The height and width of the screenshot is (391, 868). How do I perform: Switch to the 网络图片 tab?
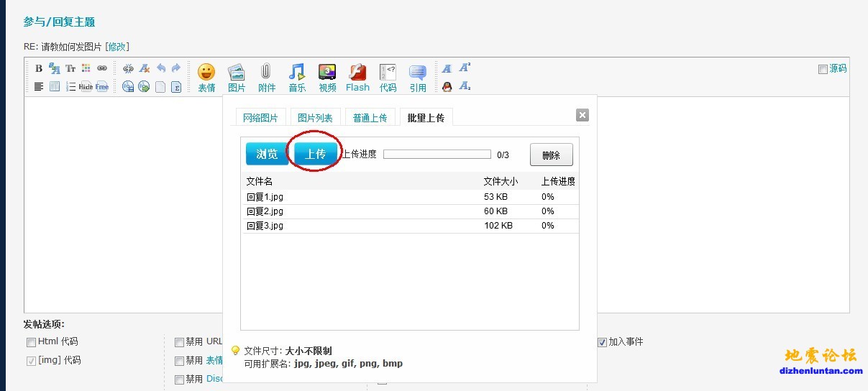(260, 118)
